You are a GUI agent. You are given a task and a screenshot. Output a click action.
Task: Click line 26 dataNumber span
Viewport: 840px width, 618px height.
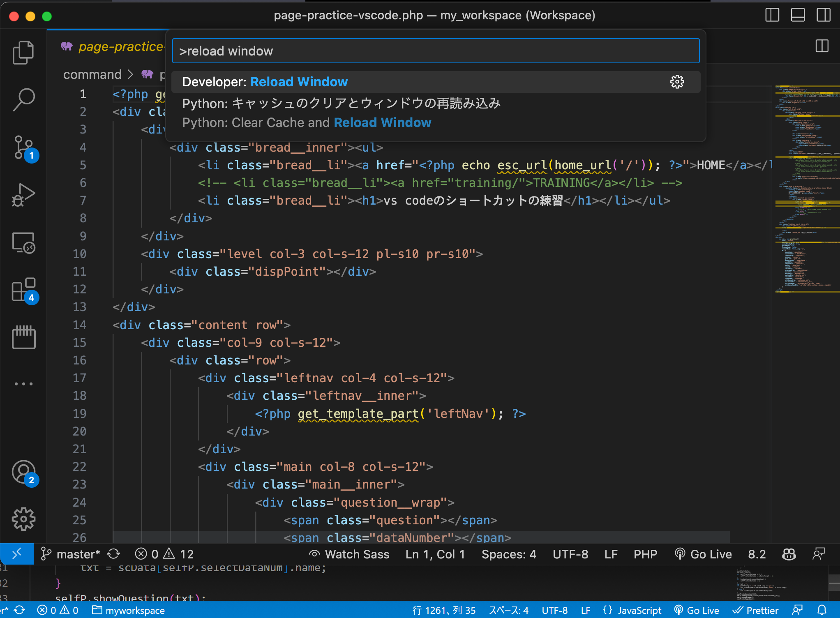click(x=397, y=537)
